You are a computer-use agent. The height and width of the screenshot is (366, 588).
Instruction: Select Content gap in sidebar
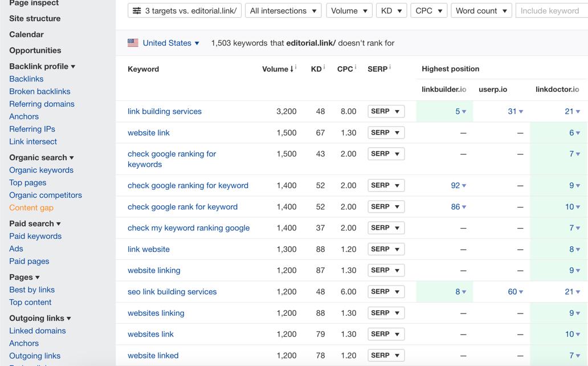[x=31, y=208]
